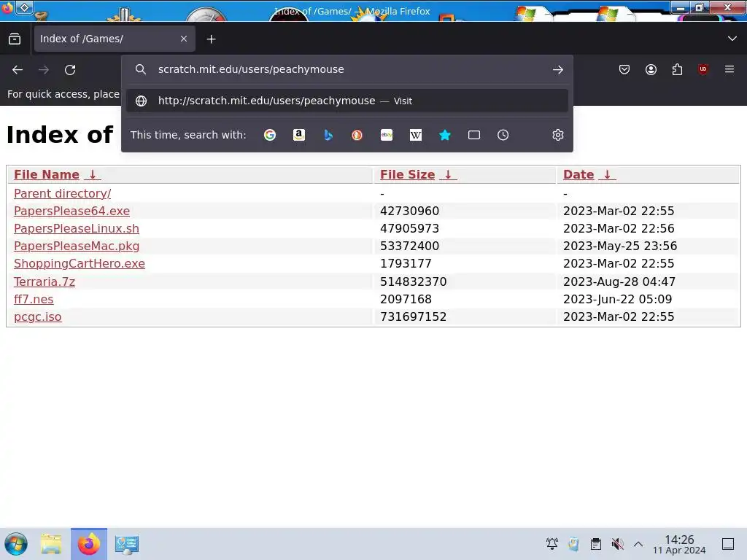Search in history clock icon
This screenshot has height=560, width=747.
pyautogui.click(x=503, y=135)
